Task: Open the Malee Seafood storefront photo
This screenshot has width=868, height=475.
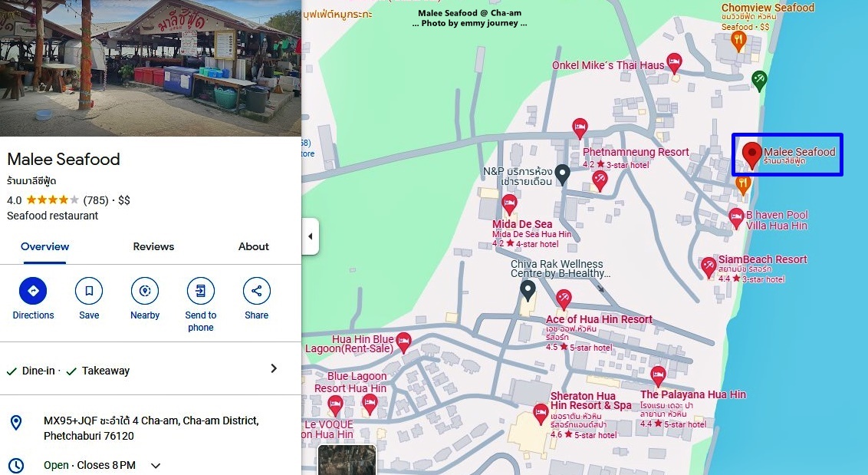Action: click(150, 68)
